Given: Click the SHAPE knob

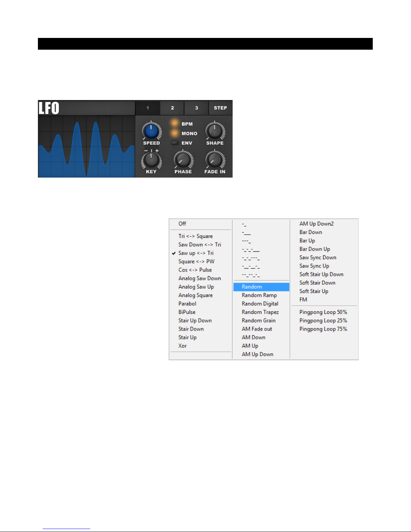Looking at the screenshot, I should point(215,131).
